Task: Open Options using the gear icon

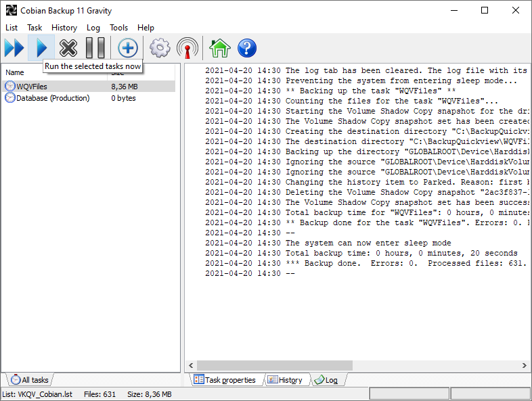Action: click(x=160, y=48)
